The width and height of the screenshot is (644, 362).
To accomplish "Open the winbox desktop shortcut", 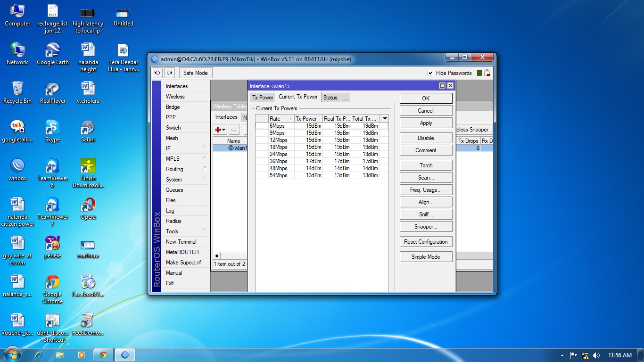I will point(17,170).
